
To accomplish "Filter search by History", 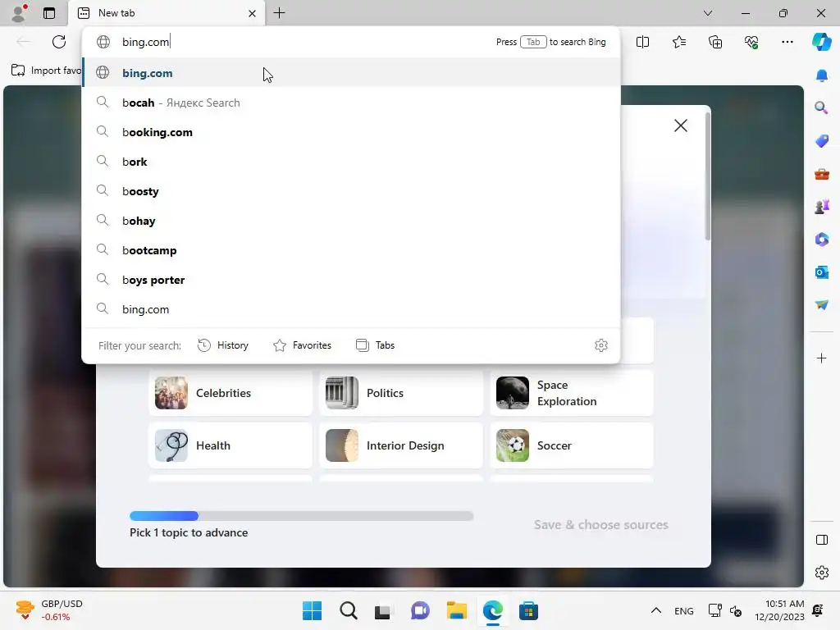I will [x=223, y=345].
